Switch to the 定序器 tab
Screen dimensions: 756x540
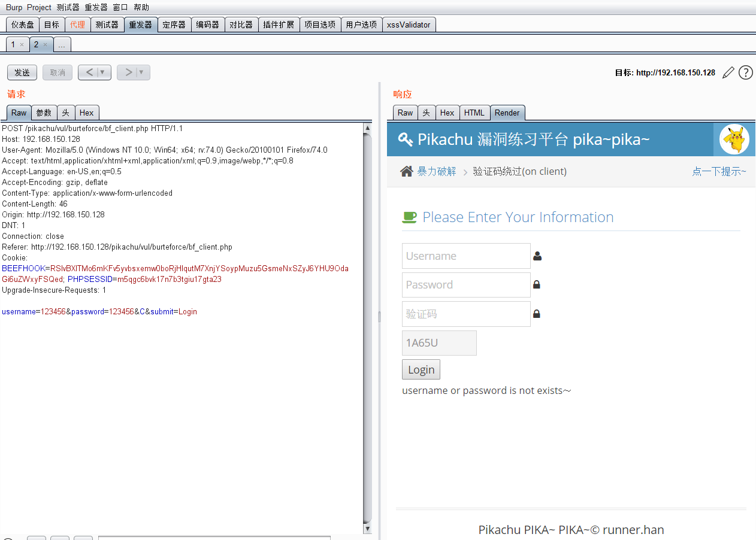point(174,25)
